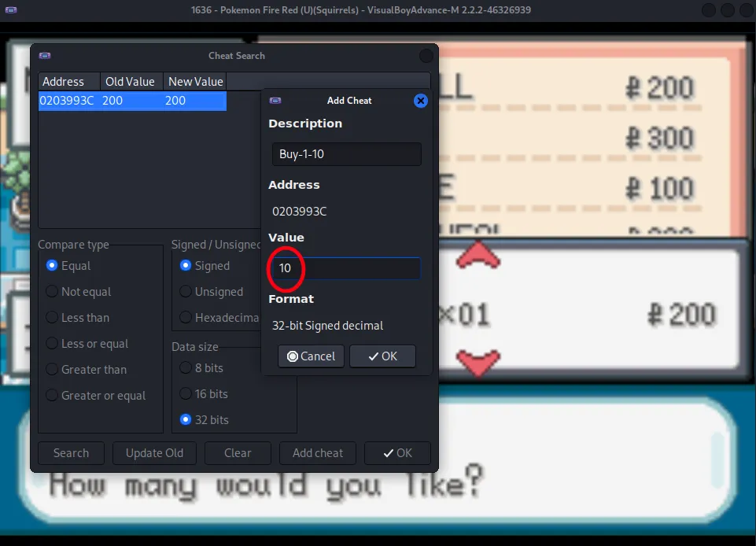Select the 0203993C result row
This screenshot has width=756, height=546.
tap(132, 101)
